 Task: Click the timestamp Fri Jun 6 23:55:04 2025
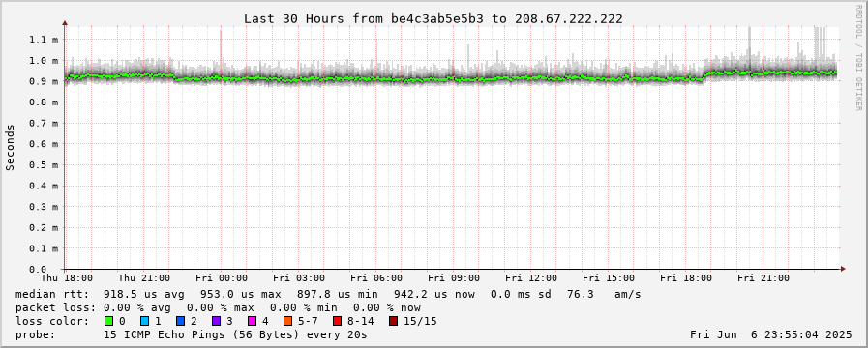coord(770,334)
